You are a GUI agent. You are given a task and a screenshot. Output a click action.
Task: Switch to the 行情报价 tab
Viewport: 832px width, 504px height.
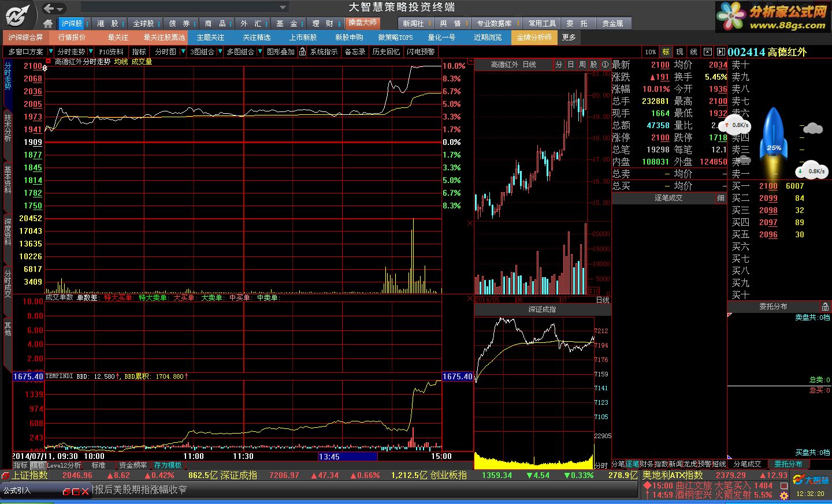[72, 37]
